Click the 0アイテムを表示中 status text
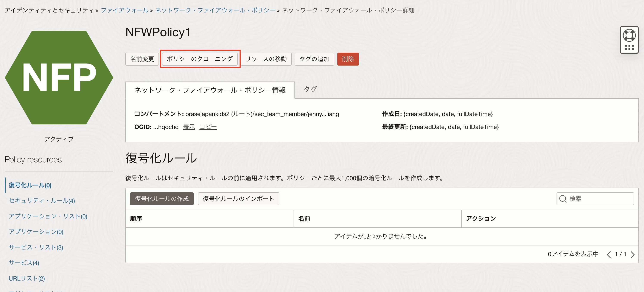 (573, 254)
